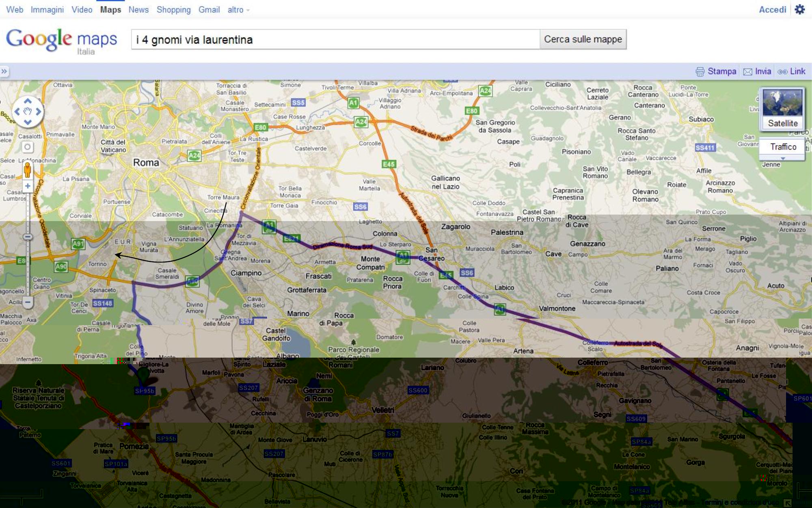
Task: Click the "Grottaferrata" town label
Action: click(x=307, y=290)
